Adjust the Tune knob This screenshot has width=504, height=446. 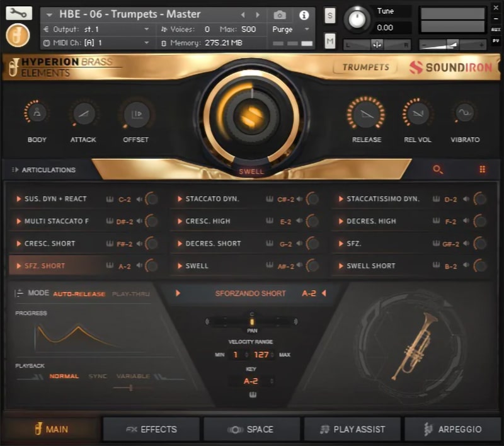357,19
